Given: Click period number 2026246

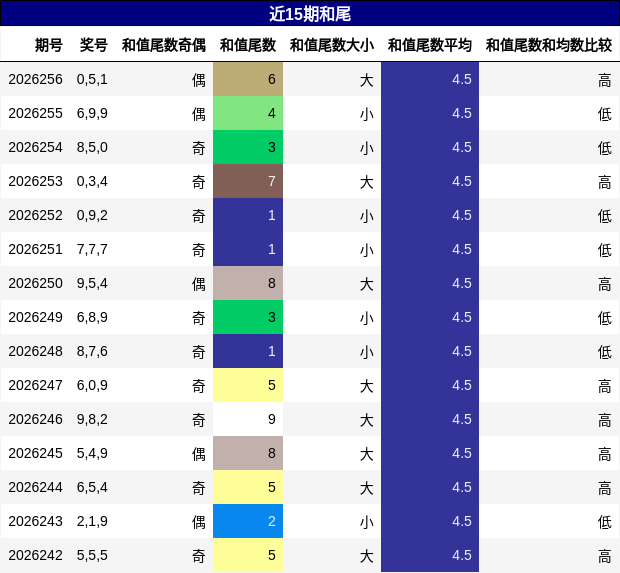Looking at the screenshot, I should tap(35, 419).
